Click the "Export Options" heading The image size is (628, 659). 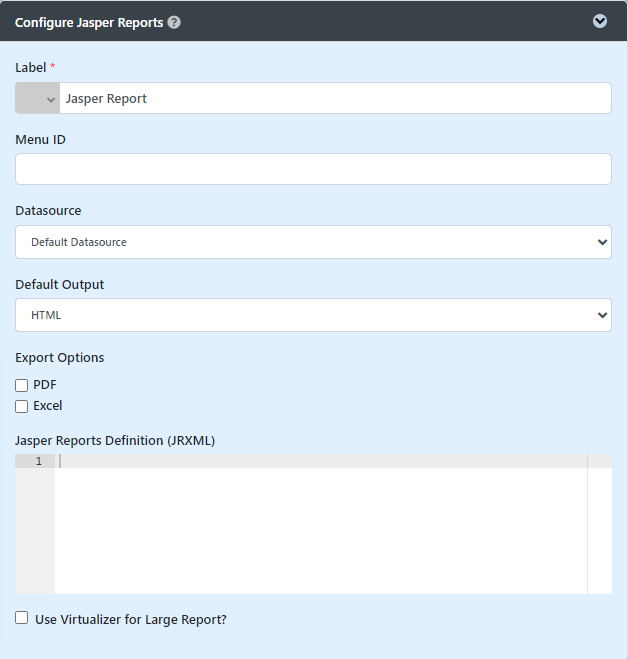pyautogui.click(x=59, y=357)
